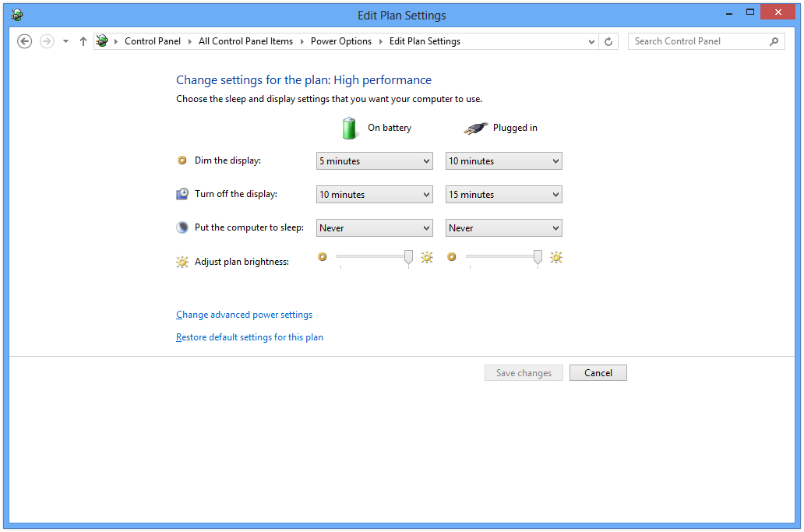Click Restore default settings for this plan
This screenshot has width=804, height=532.
click(249, 337)
